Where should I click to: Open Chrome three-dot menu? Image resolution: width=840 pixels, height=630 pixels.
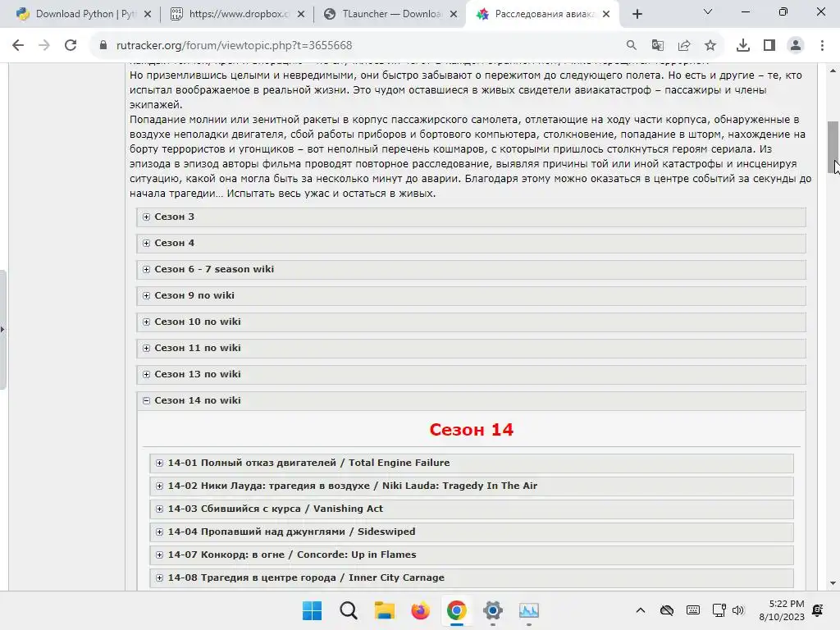[822, 46]
